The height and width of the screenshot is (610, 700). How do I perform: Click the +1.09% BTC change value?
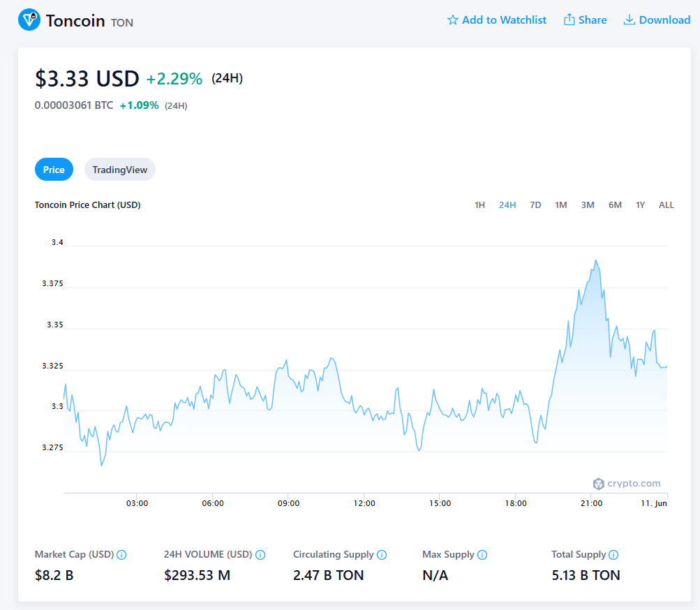tap(140, 105)
